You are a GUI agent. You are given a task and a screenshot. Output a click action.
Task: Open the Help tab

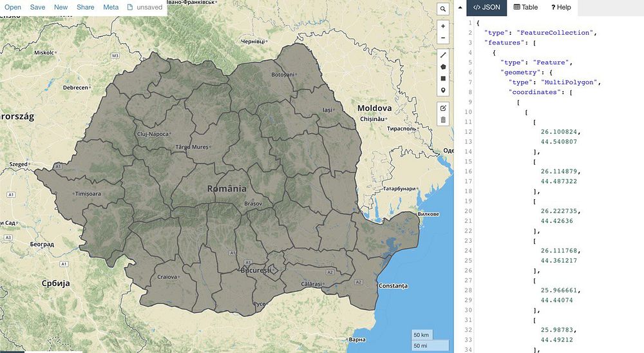tap(561, 7)
